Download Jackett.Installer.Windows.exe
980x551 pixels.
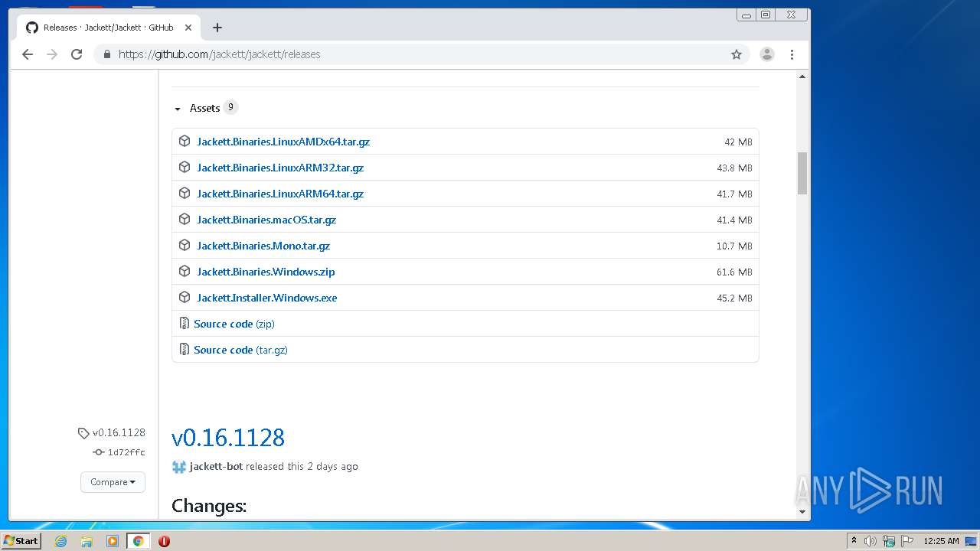267,298
